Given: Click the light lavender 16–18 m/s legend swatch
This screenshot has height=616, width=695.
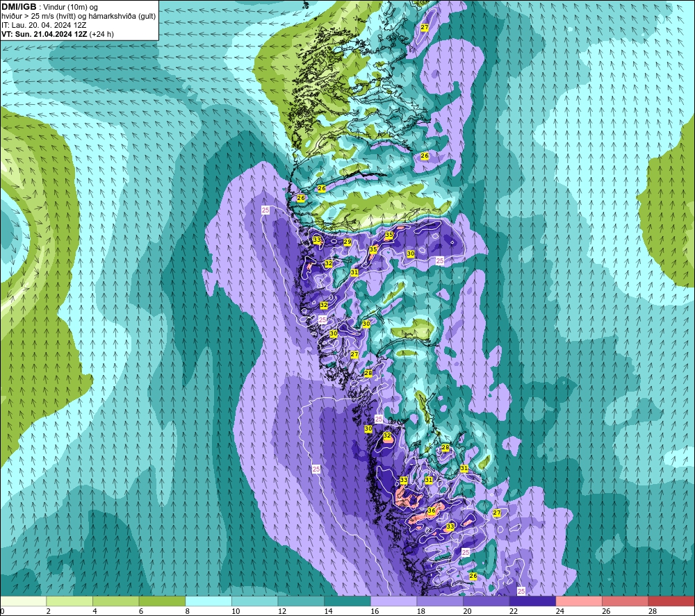Looking at the screenshot, I should point(393,601).
